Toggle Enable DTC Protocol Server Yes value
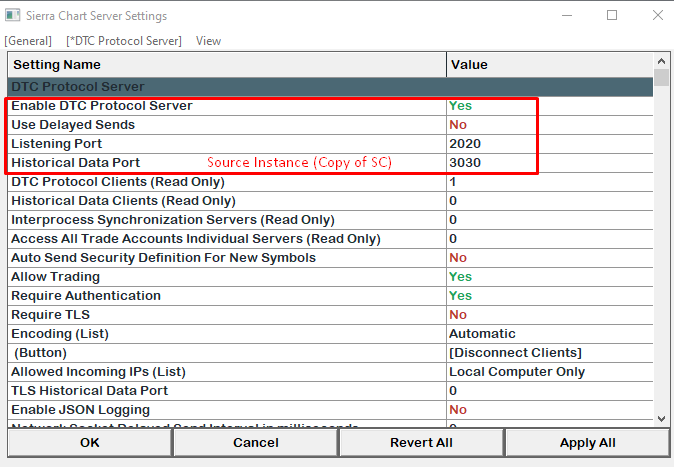This screenshot has height=467, width=674. tap(460, 106)
